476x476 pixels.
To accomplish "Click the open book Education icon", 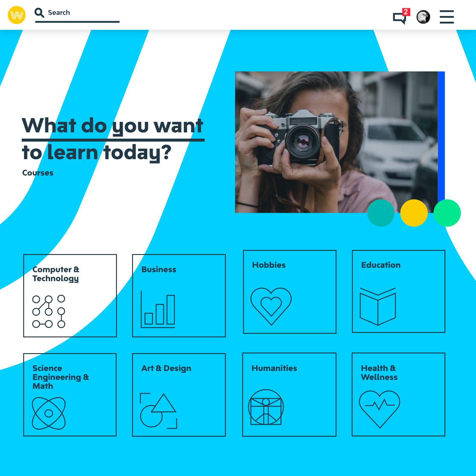I will [x=378, y=306].
